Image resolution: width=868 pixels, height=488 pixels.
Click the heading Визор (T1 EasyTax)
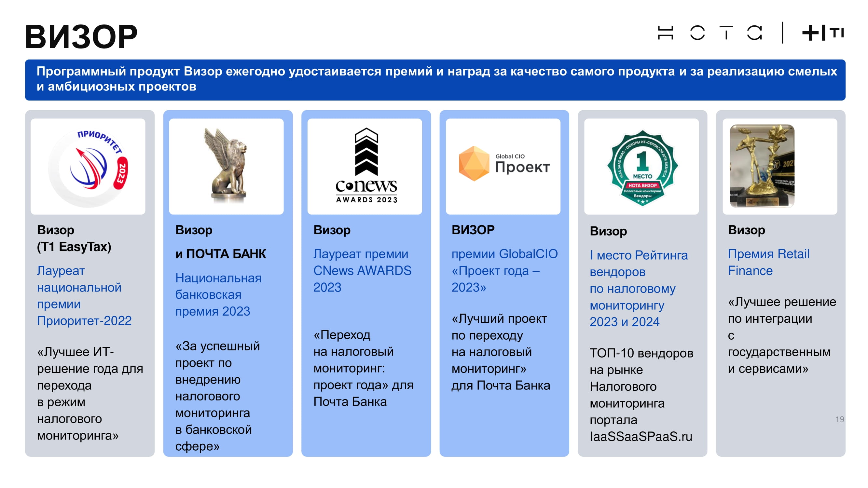74,238
